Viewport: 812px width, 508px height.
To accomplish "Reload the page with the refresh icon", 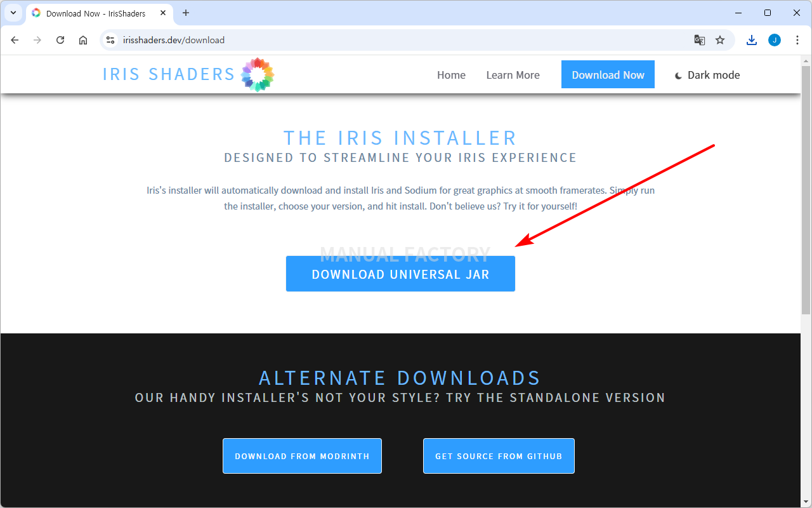I will (60, 40).
